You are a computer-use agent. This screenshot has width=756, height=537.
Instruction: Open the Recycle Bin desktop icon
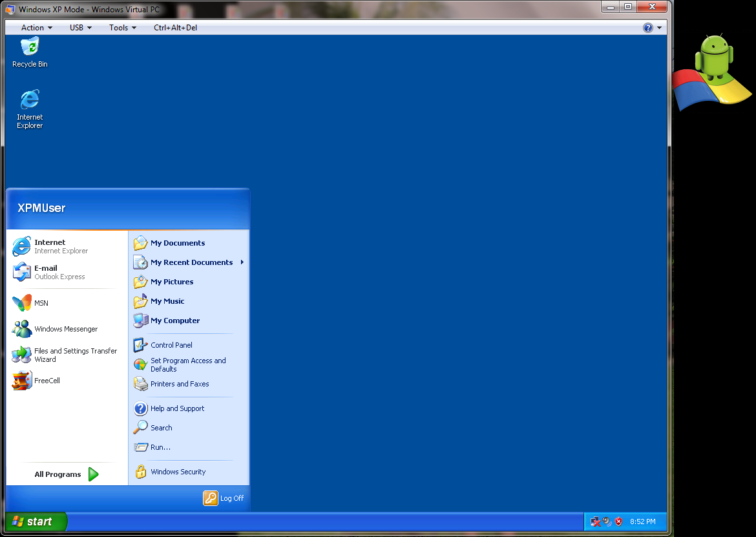pyautogui.click(x=30, y=53)
